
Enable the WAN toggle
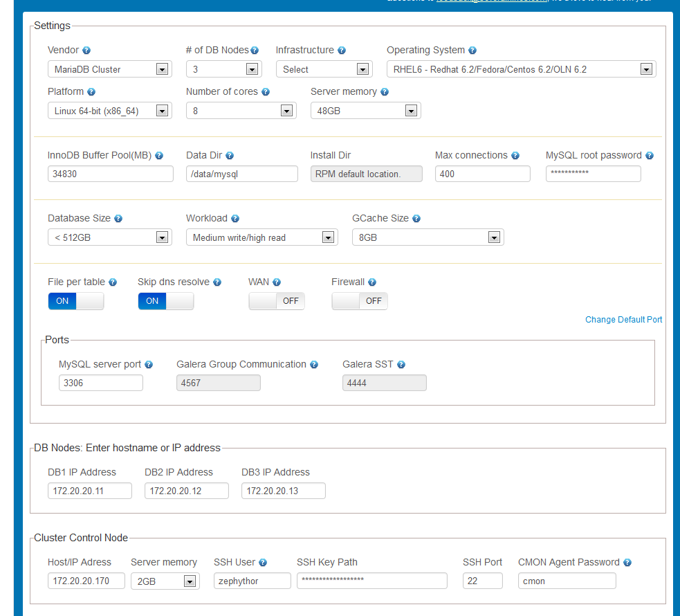pos(277,301)
